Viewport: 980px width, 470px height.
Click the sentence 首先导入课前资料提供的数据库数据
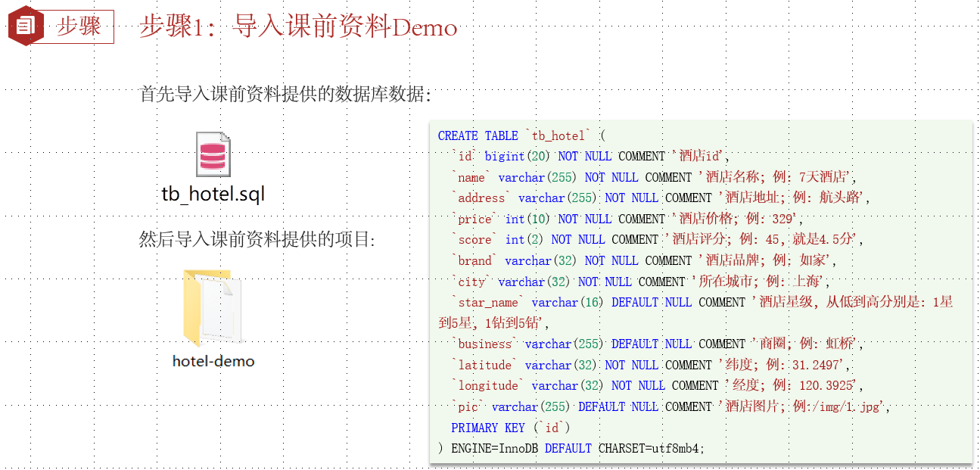tap(285, 95)
